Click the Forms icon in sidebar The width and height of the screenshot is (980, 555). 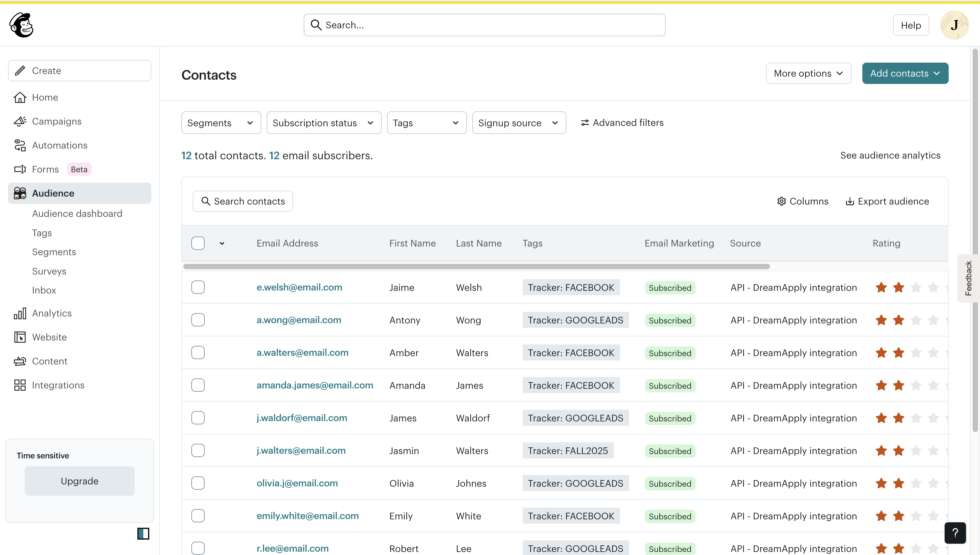pyautogui.click(x=20, y=169)
